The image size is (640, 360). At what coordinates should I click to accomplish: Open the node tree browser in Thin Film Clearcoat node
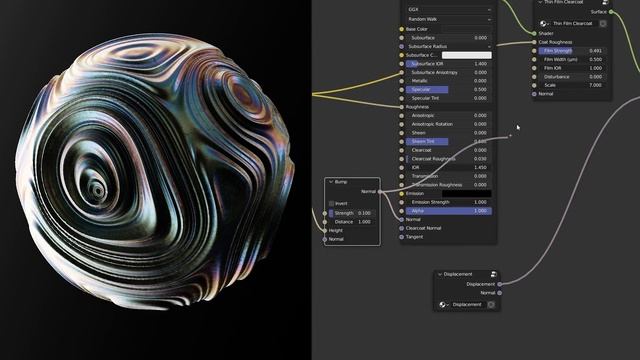tap(544, 24)
